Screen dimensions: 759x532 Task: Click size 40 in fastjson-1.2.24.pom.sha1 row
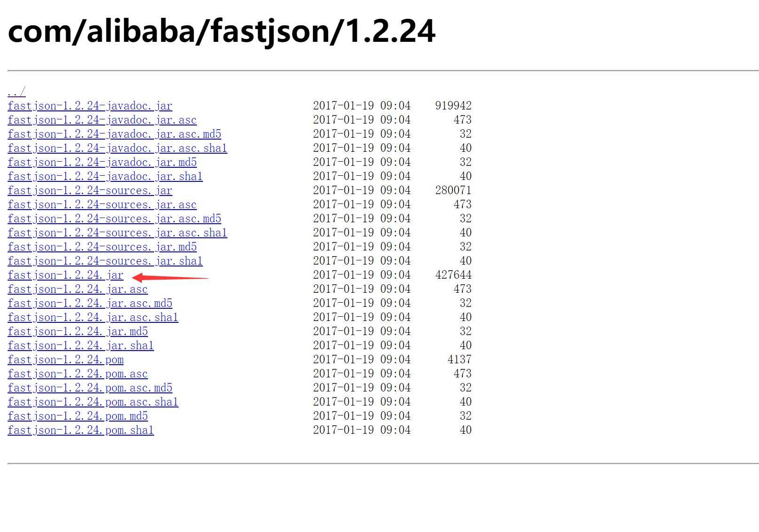point(466,430)
